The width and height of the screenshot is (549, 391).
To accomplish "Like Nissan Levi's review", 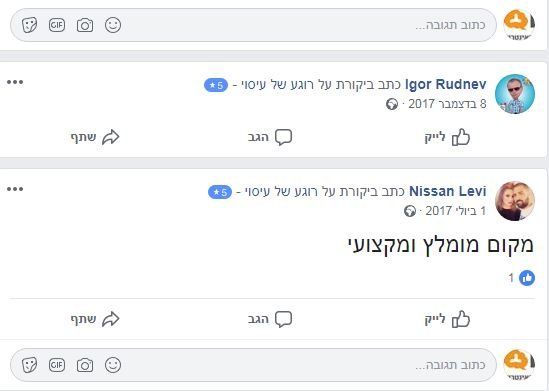I will pyautogui.click(x=447, y=319).
